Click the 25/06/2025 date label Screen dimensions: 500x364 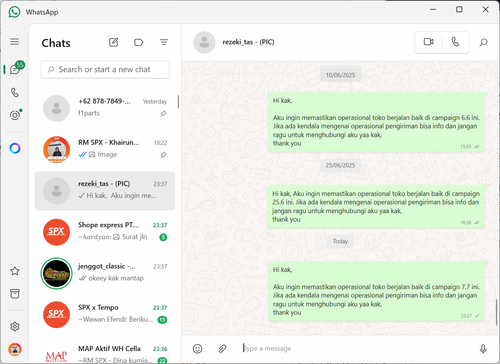tap(340, 165)
